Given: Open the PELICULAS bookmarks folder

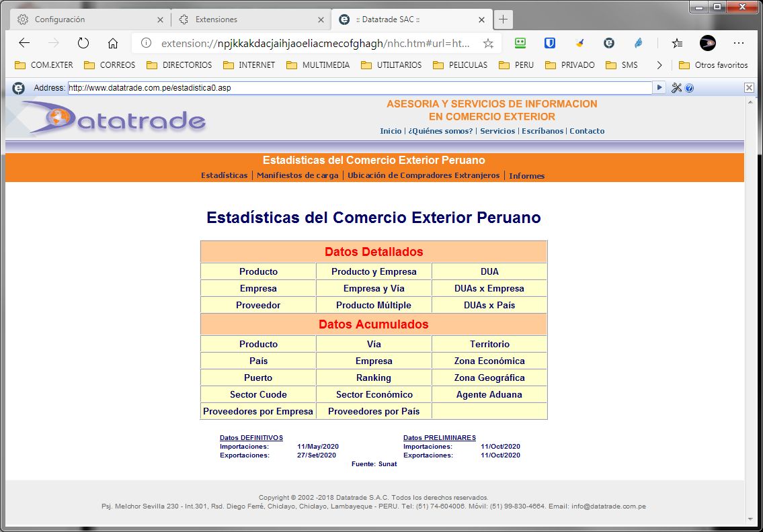Looking at the screenshot, I should click(x=460, y=64).
